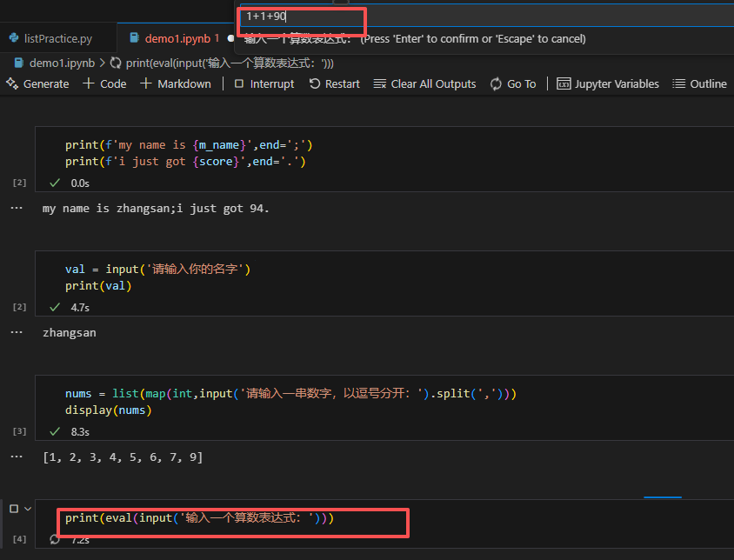This screenshot has height=560, width=734.
Task: Open output actions menu beside zhangsan output
Action: click(x=17, y=332)
